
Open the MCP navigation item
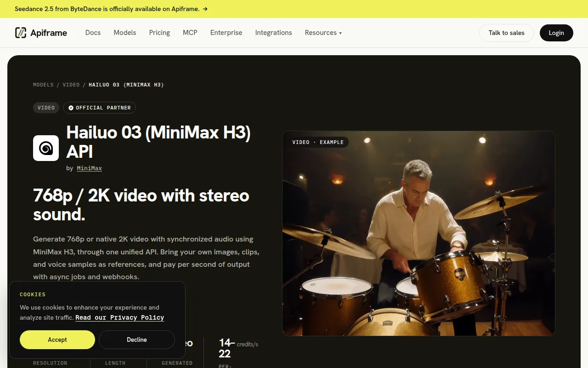tap(190, 33)
